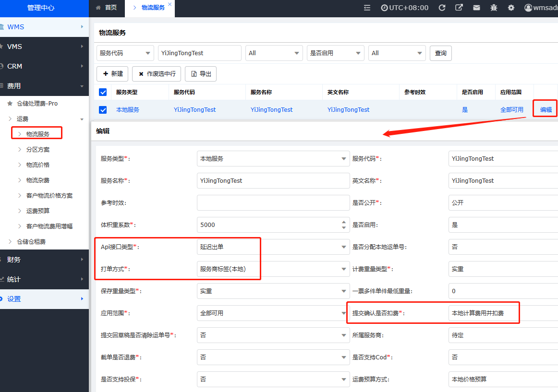Close the 物流服务 tab with X
Image resolution: width=558 pixels, height=392 pixels.
pyautogui.click(x=170, y=4)
